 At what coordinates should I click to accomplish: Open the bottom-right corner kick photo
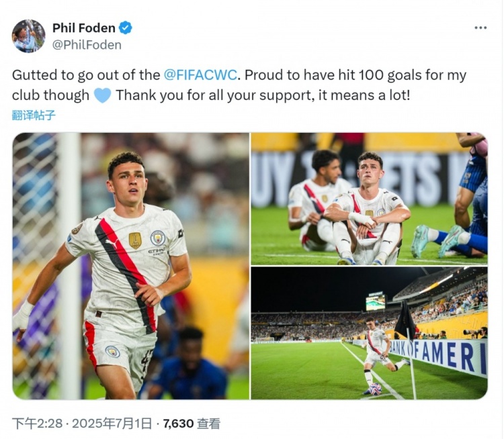click(x=369, y=333)
